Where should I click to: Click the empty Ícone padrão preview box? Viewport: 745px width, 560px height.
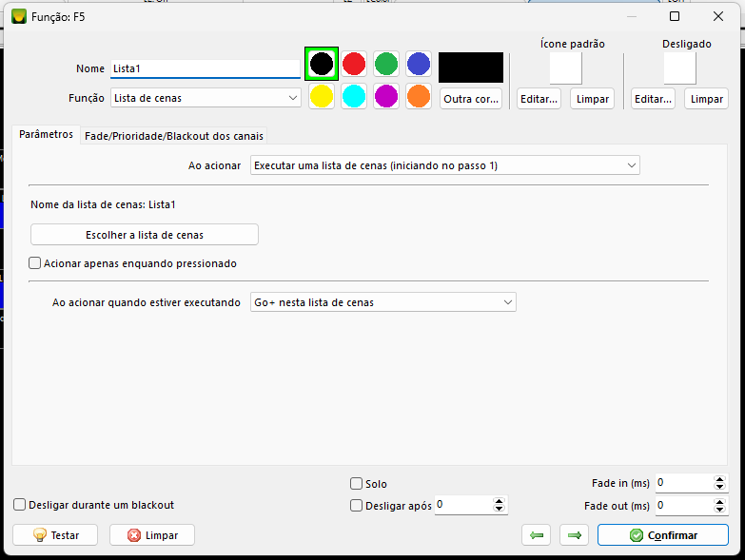point(565,68)
